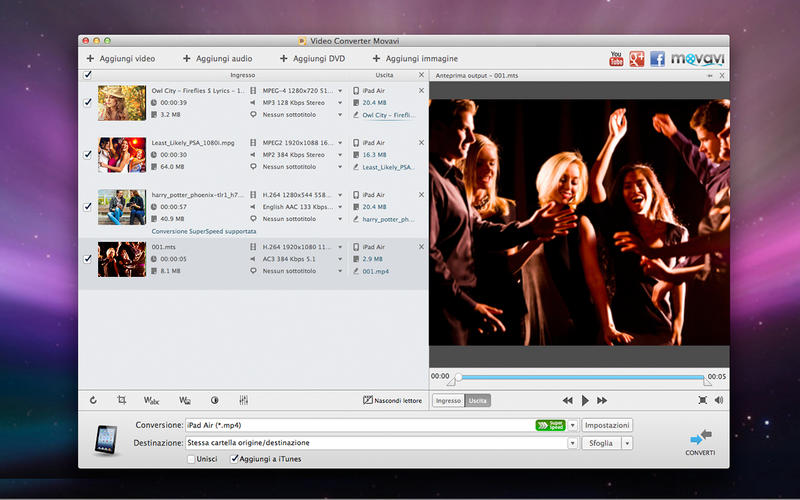
Task: Open the YouTube icon link
Action: tap(616, 59)
